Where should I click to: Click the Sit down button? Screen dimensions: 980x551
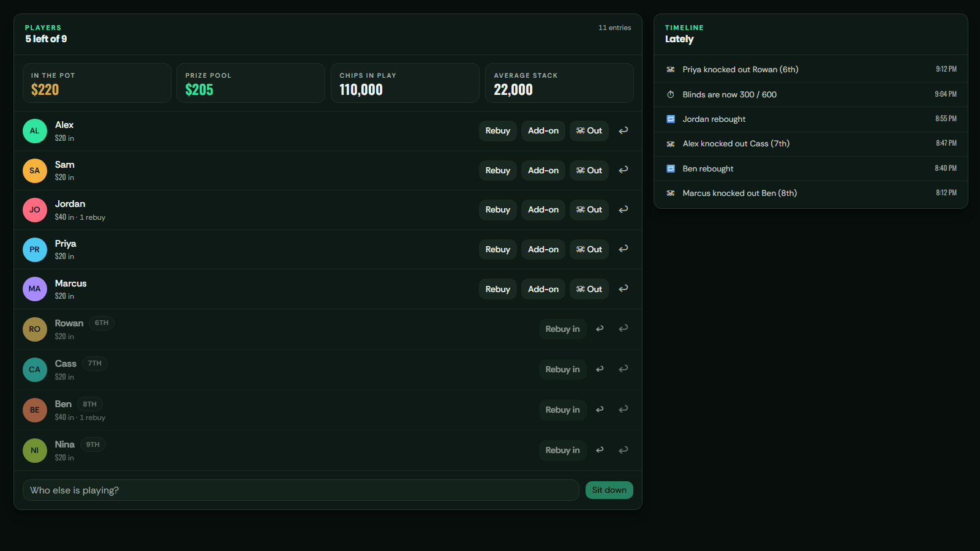coord(609,490)
